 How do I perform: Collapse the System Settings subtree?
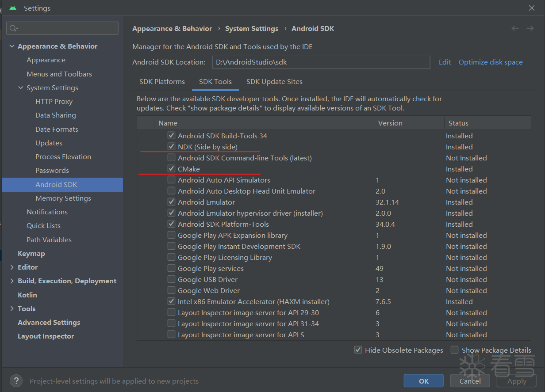click(x=21, y=88)
